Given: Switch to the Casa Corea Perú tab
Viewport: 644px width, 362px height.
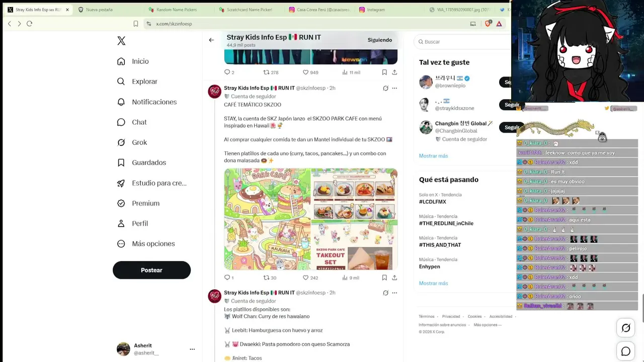Looking at the screenshot, I should [x=319, y=10].
